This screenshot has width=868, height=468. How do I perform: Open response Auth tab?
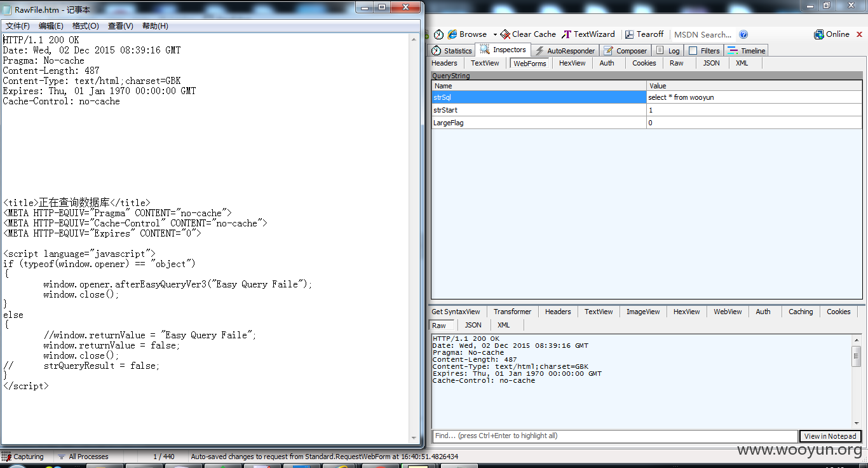coord(763,312)
